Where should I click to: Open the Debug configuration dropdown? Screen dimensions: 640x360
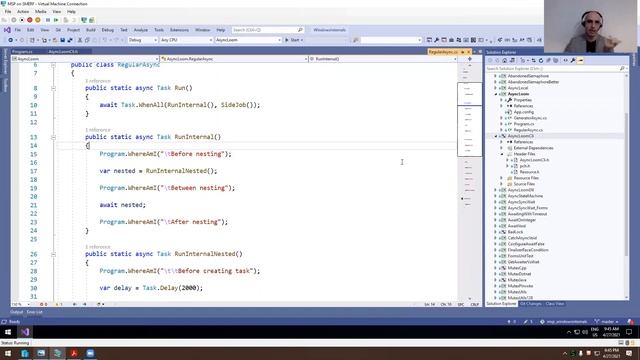(143, 40)
